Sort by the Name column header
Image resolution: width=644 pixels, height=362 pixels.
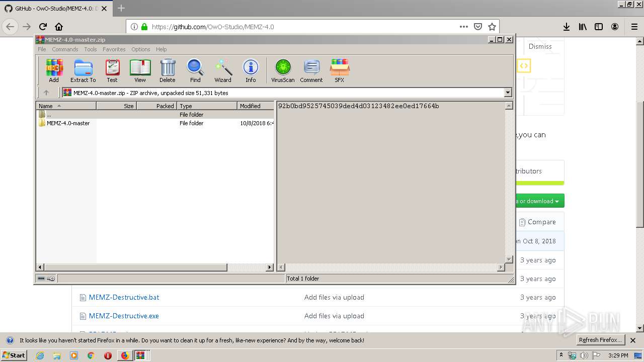(66, 106)
